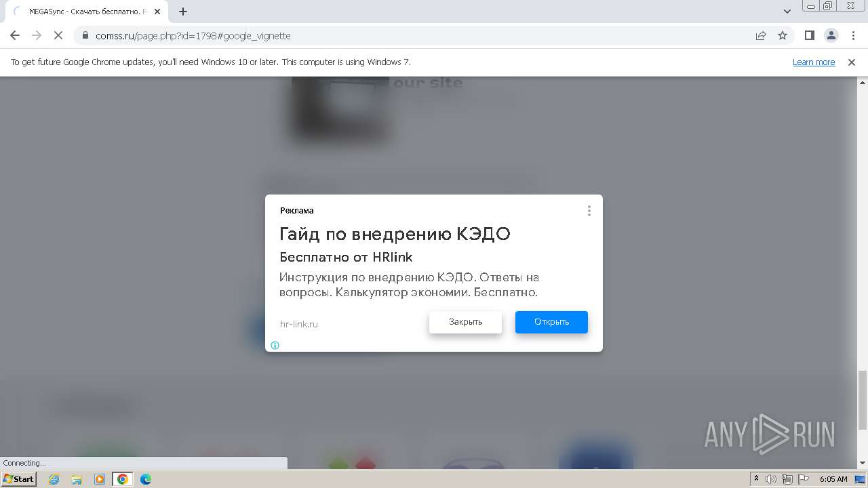Click the system clock showing 6:05 AM
The height and width of the screenshot is (488, 868).
(833, 479)
